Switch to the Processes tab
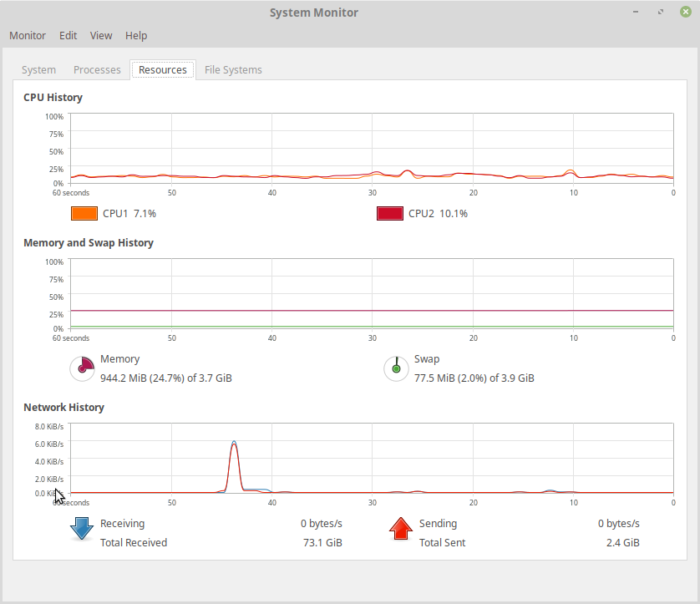Screen dimensions: 700x604 click(97, 69)
